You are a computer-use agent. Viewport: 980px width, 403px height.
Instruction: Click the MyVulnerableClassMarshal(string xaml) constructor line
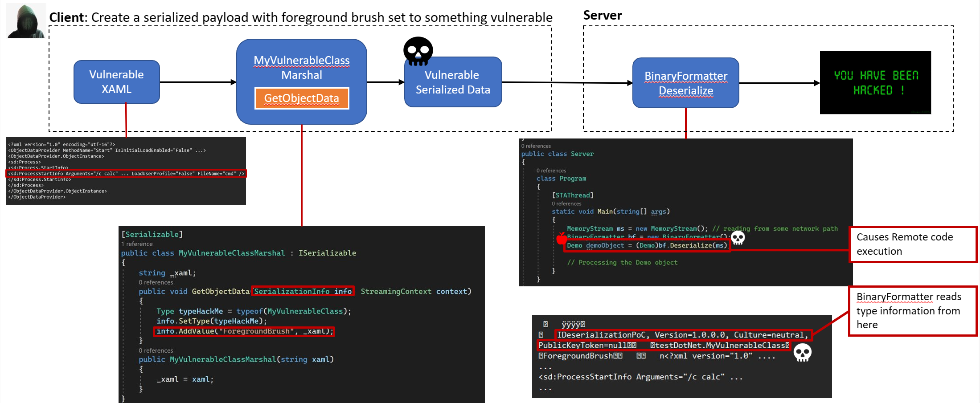[x=236, y=359]
